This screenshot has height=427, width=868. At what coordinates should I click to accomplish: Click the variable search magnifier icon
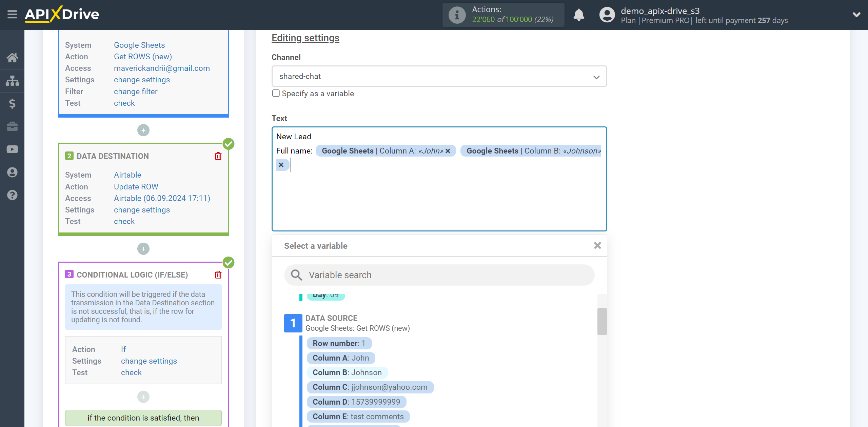pos(296,275)
